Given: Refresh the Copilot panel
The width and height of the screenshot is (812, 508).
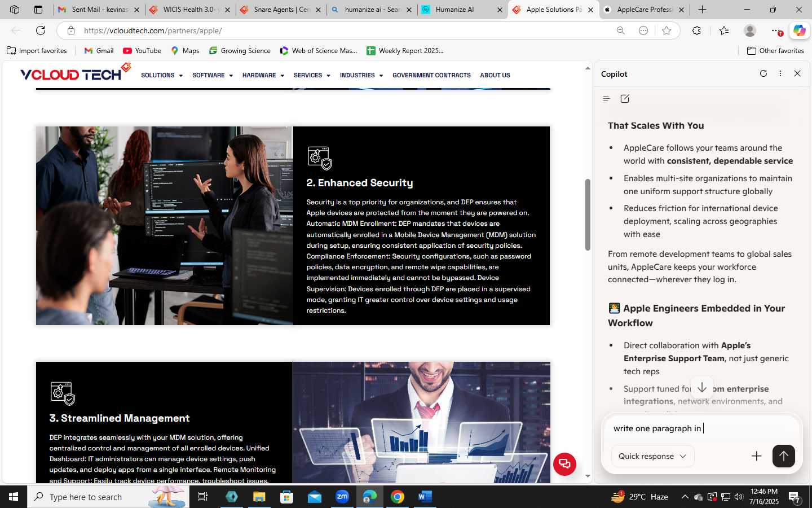Looking at the screenshot, I should [x=764, y=73].
